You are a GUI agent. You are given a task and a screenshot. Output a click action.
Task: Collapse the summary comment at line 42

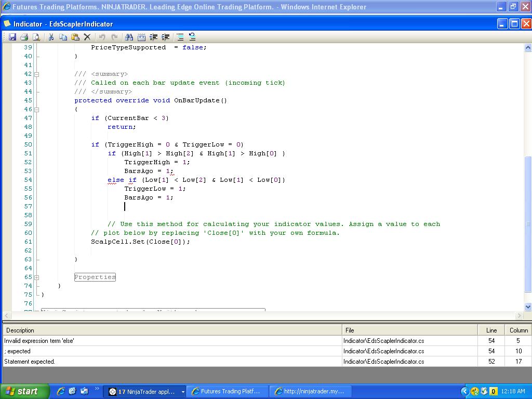pyautogui.click(x=37, y=74)
